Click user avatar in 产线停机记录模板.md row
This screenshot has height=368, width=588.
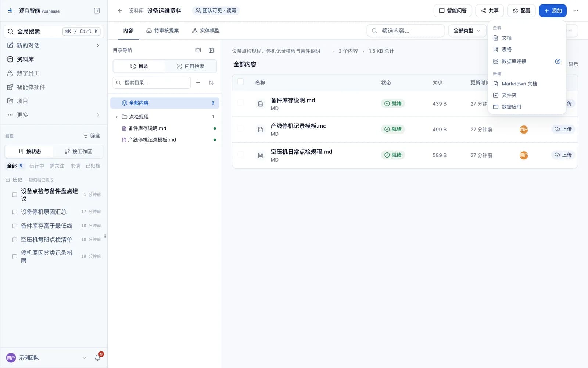click(524, 130)
